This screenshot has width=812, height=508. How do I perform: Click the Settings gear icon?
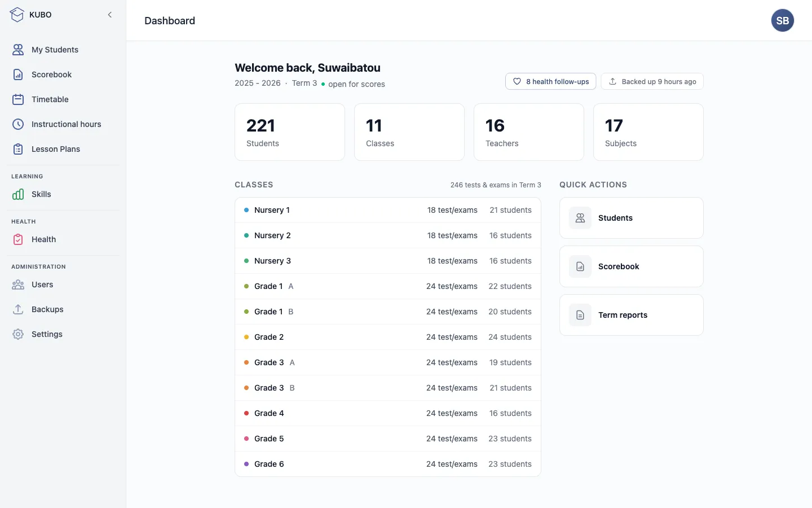coord(18,334)
